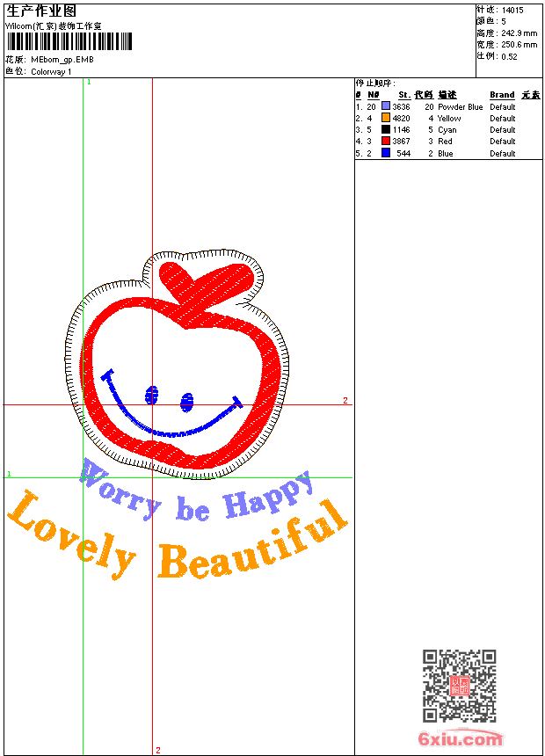Click the red seal inside the QR code

[459, 686]
